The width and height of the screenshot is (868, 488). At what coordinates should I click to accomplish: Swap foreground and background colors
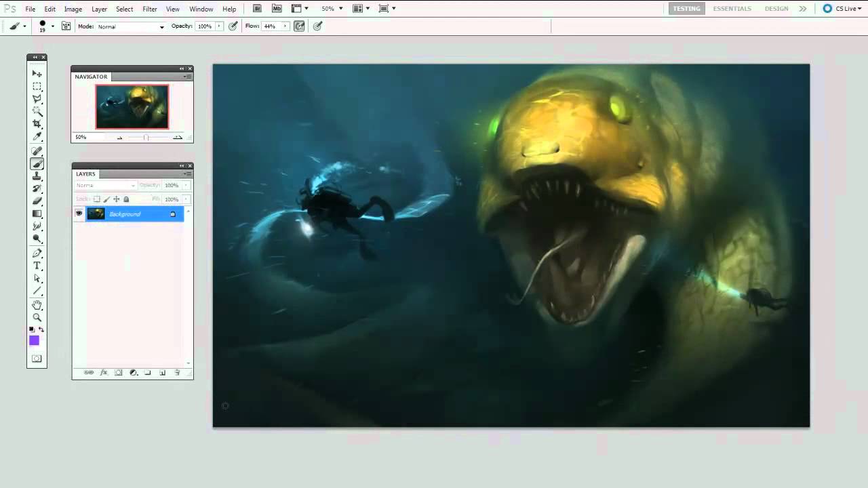41,329
